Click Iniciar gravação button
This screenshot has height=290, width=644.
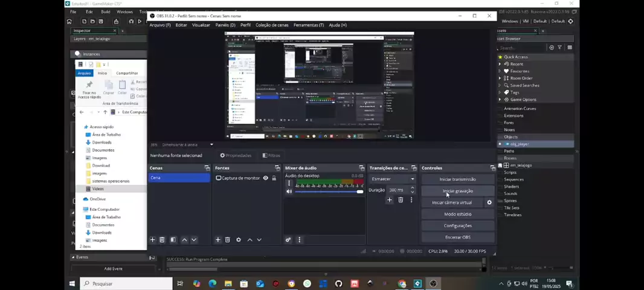pyautogui.click(x=457, y=191)
